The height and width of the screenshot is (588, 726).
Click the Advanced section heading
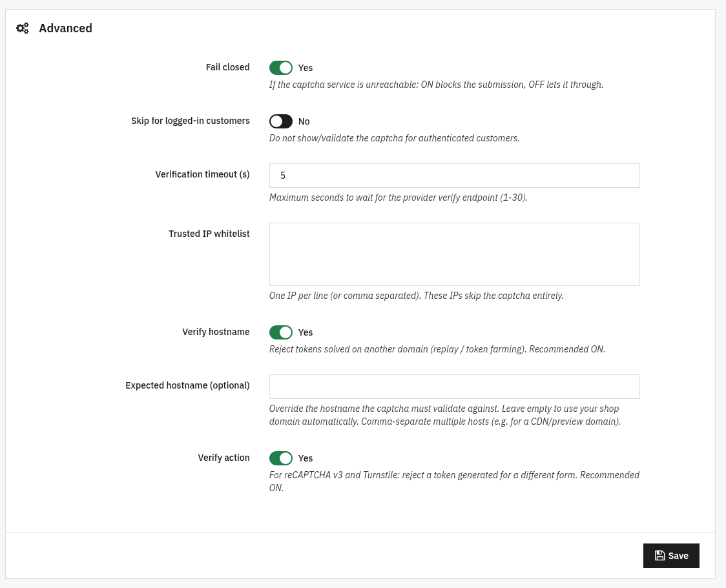coord(65,28)
